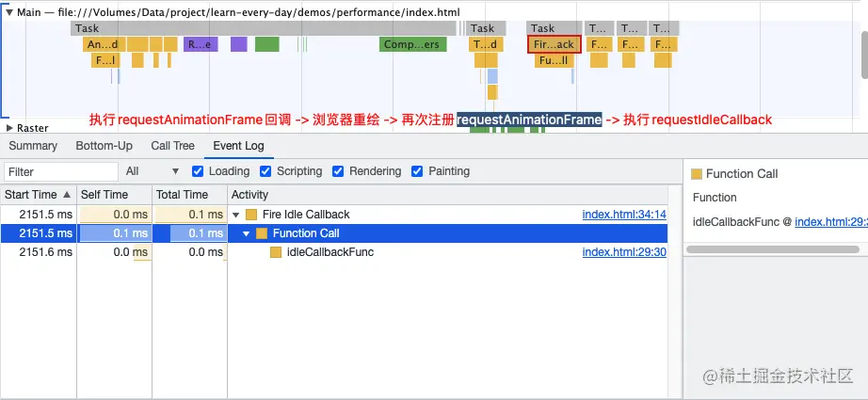The width and height of the screenshot is (868, 400).
Task: Uncheck the Loading checkbox
Action: (198, 171)
